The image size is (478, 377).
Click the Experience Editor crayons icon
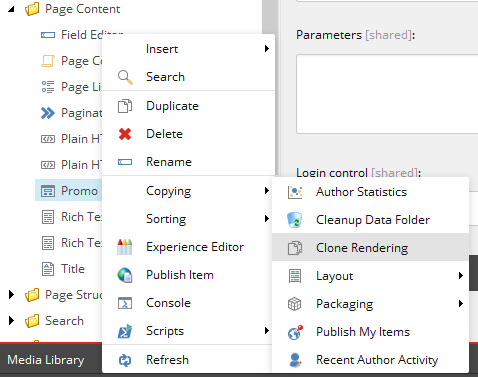tap(125, 247)
